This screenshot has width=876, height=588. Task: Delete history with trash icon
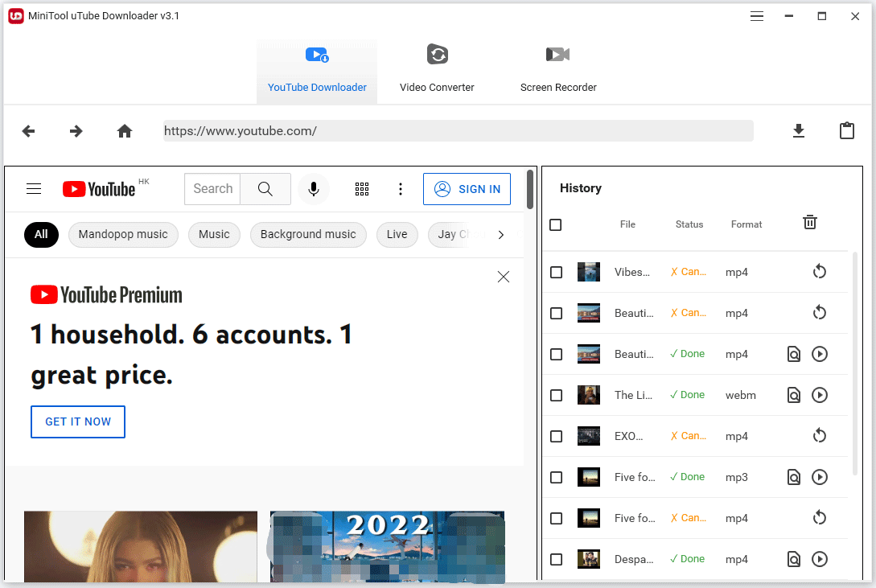(809, 222)
